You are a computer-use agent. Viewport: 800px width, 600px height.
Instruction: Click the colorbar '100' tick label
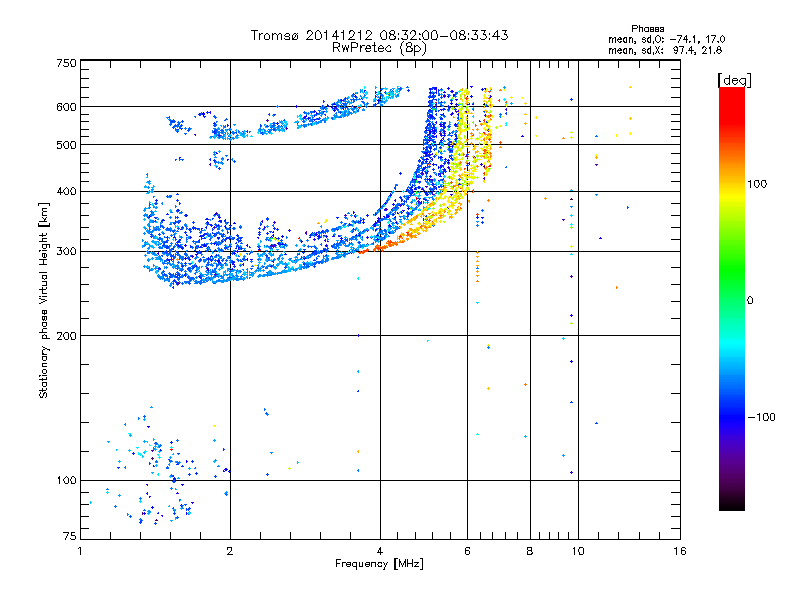[757, 184]
